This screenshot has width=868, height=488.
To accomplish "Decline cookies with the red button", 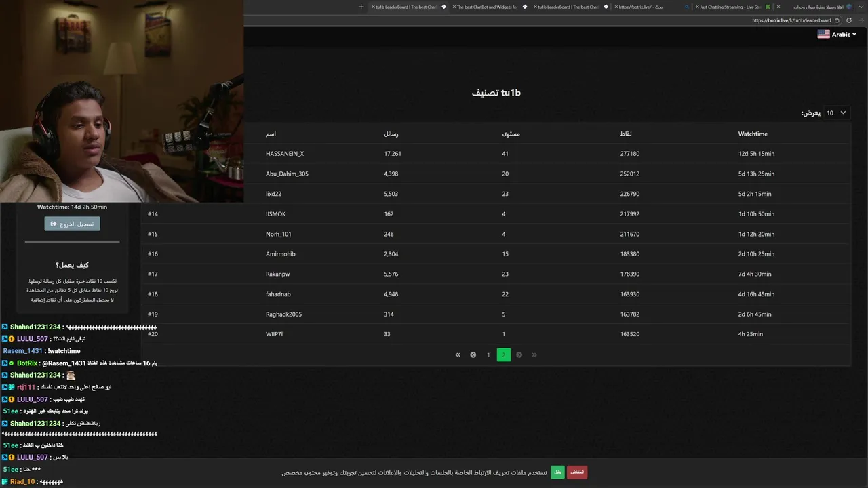I will tap(577, 472).
